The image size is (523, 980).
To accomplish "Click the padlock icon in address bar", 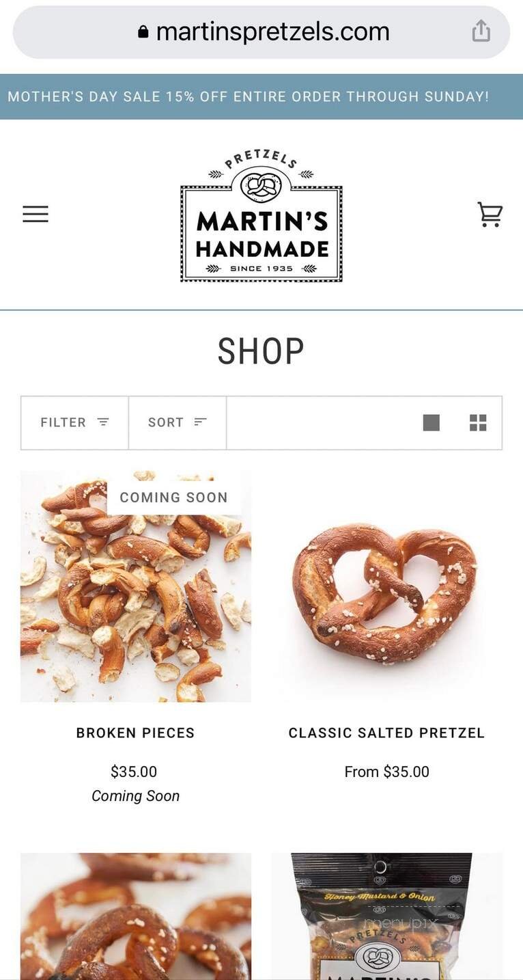I will coord(143,31).
